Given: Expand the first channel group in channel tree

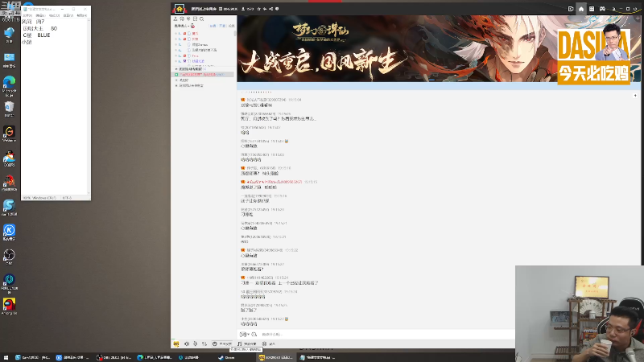Looking at the screenshot, I should click(176, 69).
